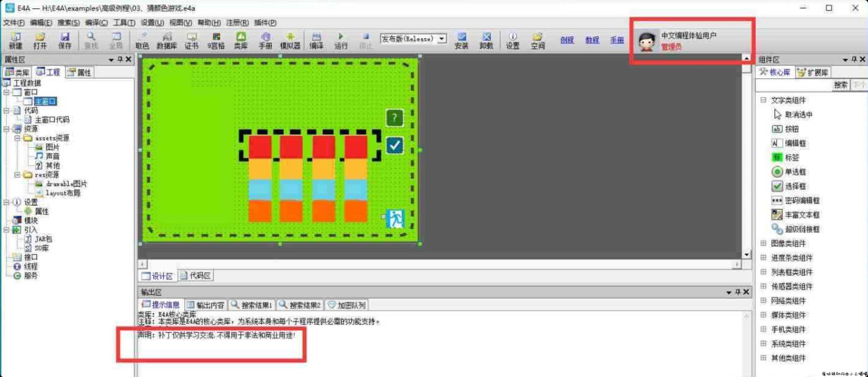Select the 单选框 radio button component

coord(789,172)
